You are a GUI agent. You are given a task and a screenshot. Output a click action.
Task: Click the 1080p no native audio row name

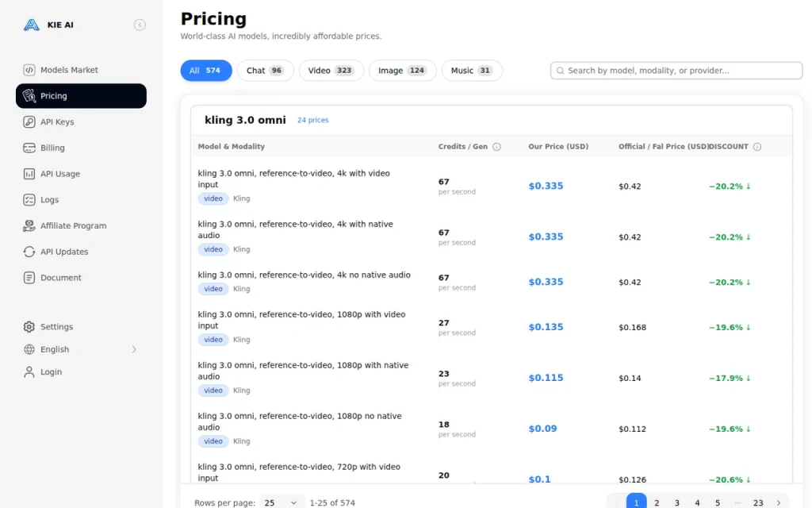299,421
